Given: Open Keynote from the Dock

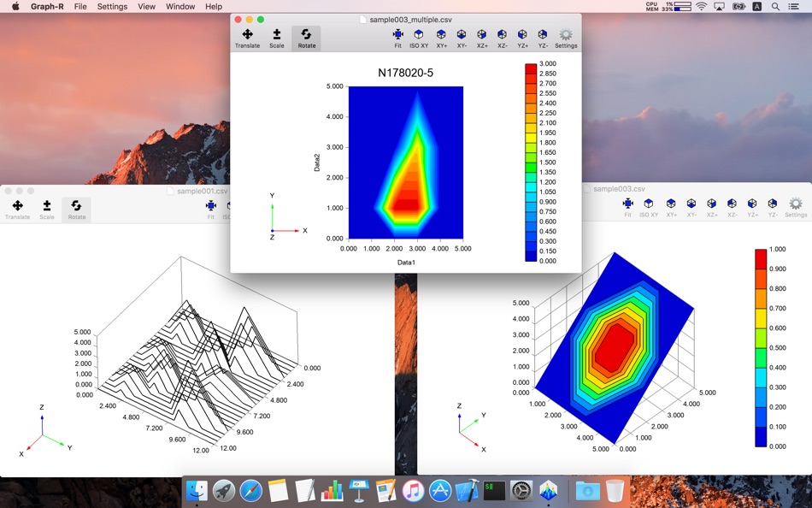Looking at the screenshot, I should pos(359,490).
